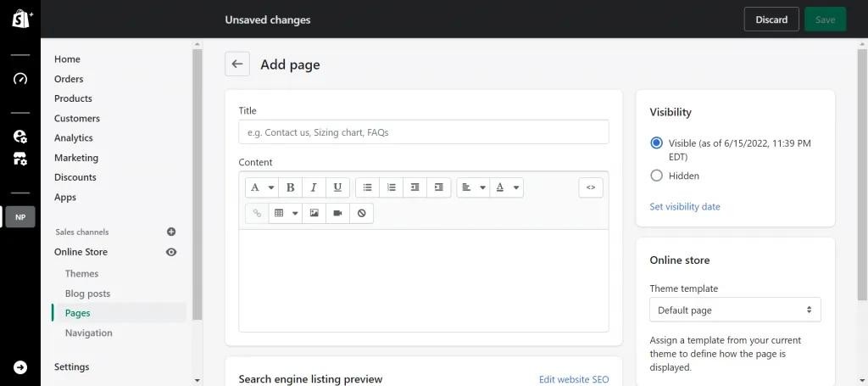Open Online Store section
This screenshot has width=868, height=386.
[81, 252]
